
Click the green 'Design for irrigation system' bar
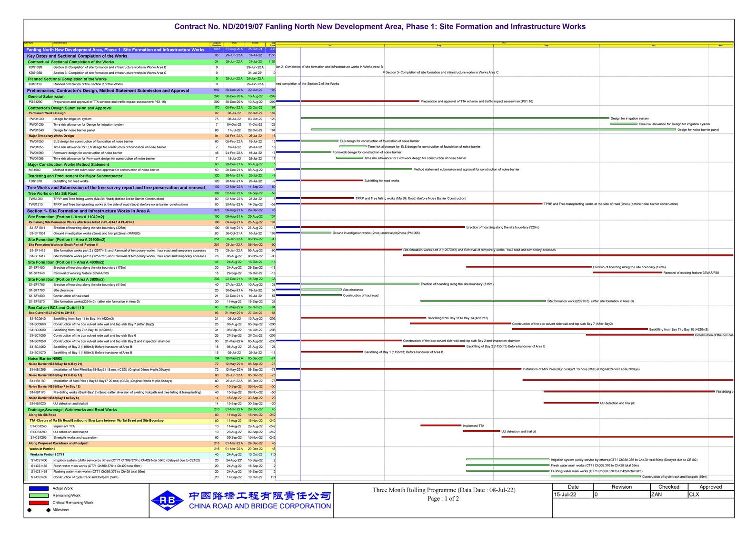tap(455, 118)
